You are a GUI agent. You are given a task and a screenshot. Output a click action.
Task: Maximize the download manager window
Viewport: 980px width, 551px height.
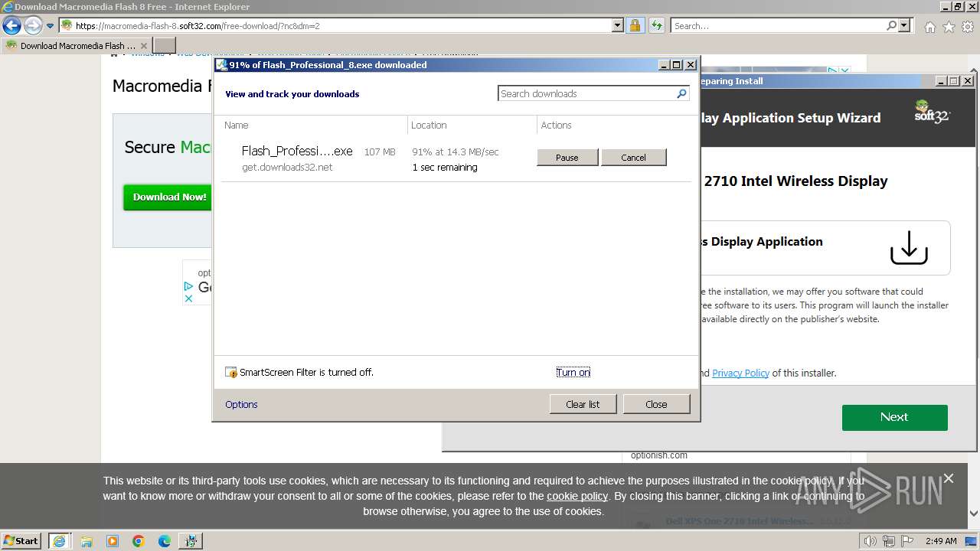[x=677, y=65]
